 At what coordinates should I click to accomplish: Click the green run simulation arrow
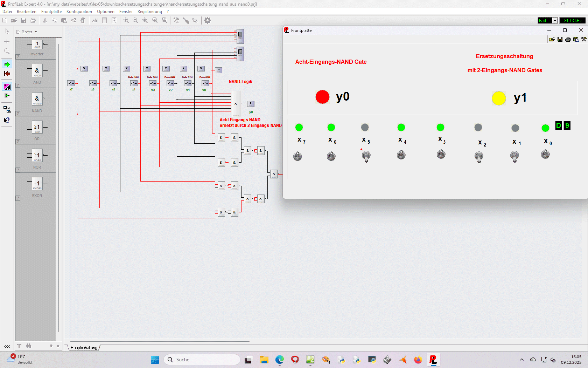click(7, 64)
